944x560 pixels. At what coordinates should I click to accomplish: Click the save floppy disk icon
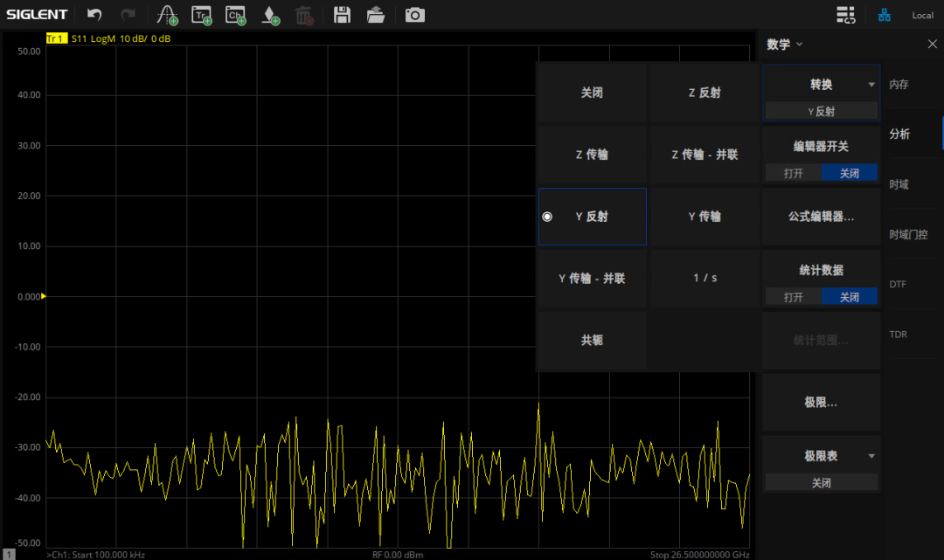tap(342, 15)
